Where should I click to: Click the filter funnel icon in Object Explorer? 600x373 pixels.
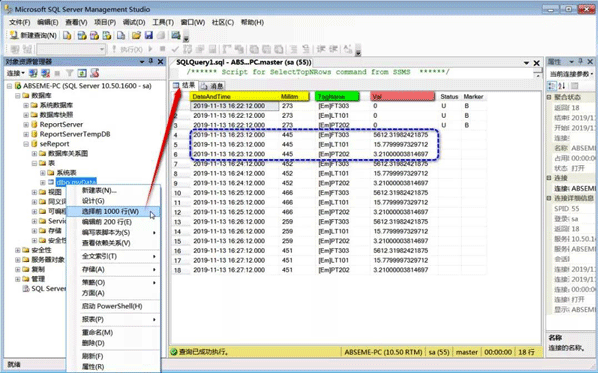click(x=69, y=73)
